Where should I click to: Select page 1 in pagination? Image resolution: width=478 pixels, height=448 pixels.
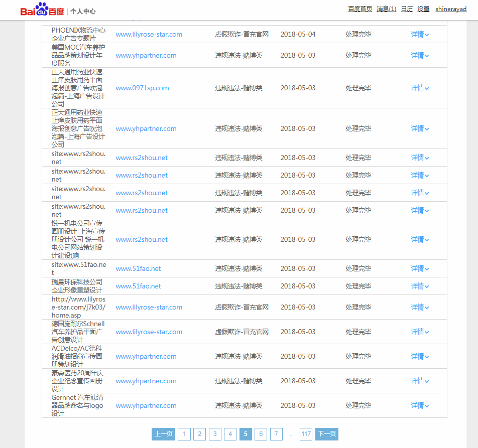click(184, 434)
